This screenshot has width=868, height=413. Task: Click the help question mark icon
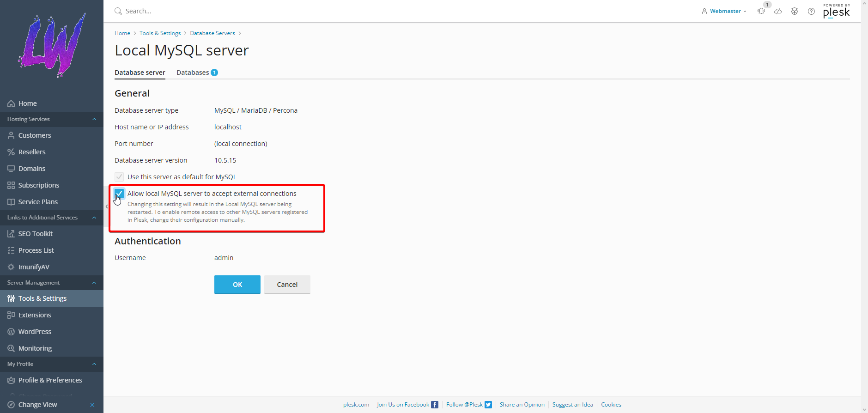(811, 11)
